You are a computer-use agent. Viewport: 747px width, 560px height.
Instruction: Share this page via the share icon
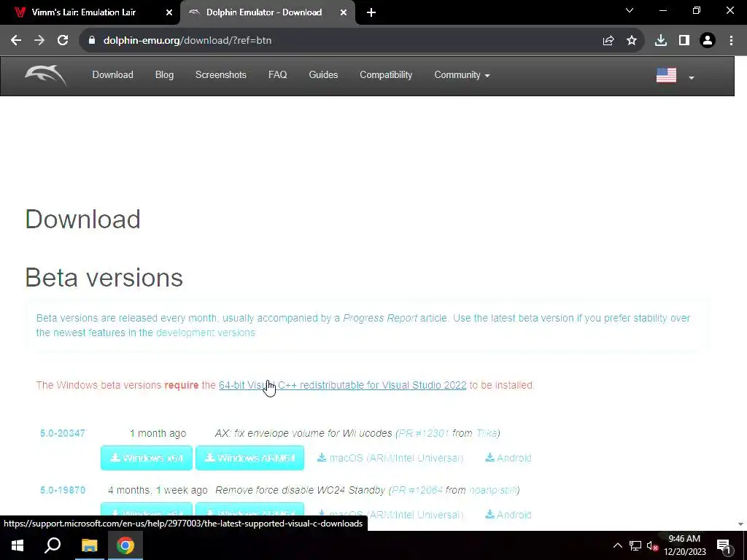pyautogui.click(x=608, y=41)
